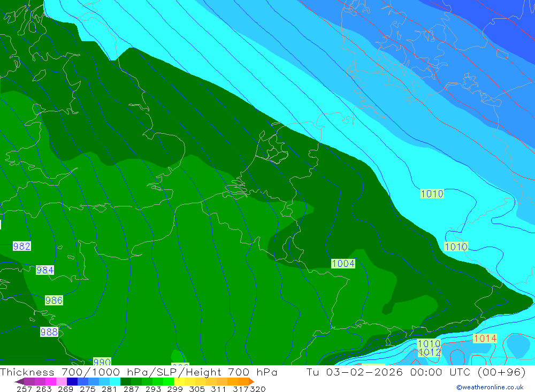Open the weatheronline.co.uk copyright link
Image resolution: width=535 pixels, height=392 pixels.
490,387
